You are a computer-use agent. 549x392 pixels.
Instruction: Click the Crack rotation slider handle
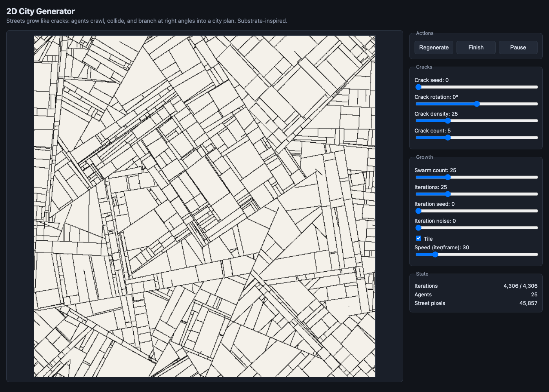pos(477,104)
